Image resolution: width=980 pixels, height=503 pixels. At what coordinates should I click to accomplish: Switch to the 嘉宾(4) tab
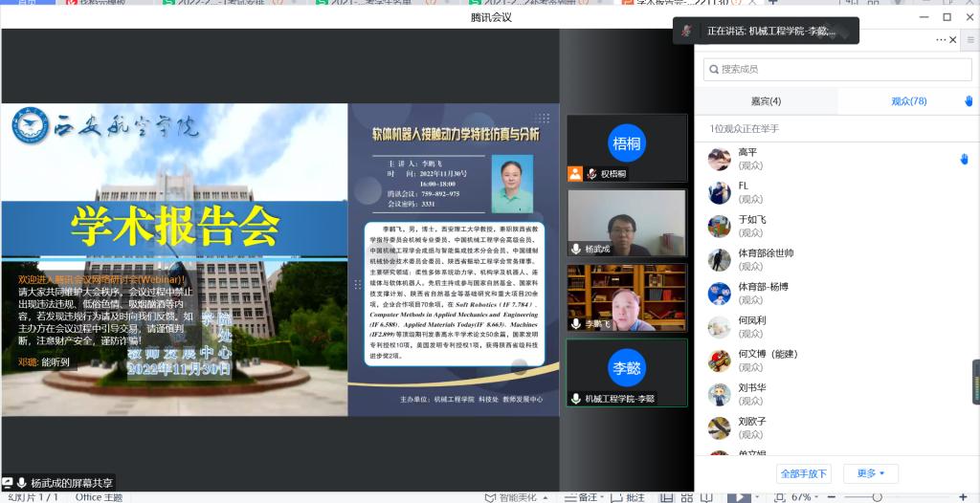click(766, 101)
